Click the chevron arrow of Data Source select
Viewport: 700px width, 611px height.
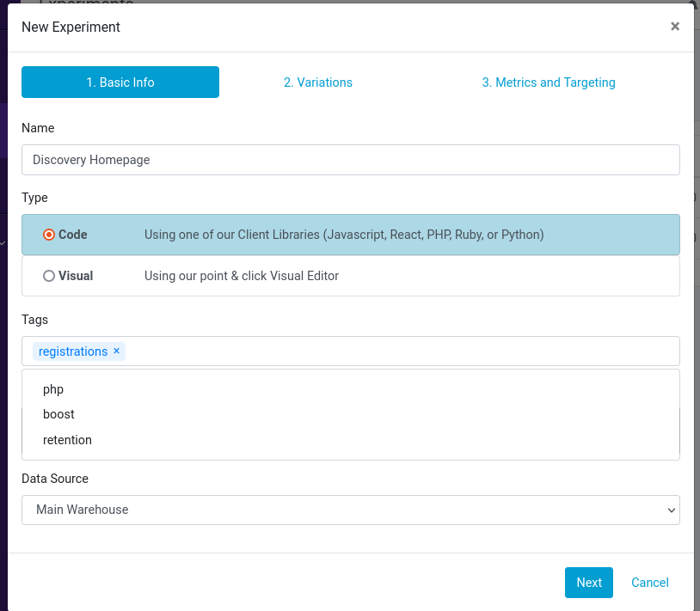click(671, 510)
